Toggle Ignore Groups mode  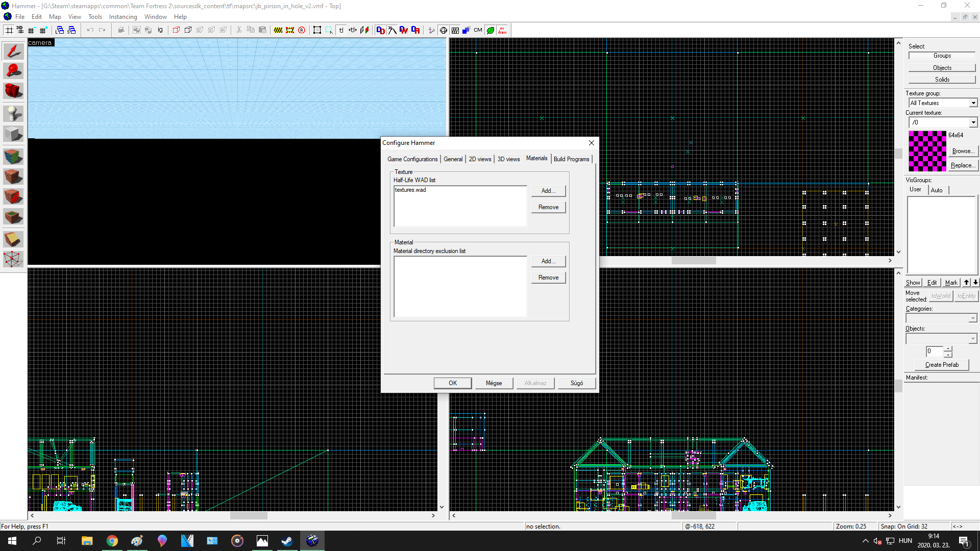(160, 30)
